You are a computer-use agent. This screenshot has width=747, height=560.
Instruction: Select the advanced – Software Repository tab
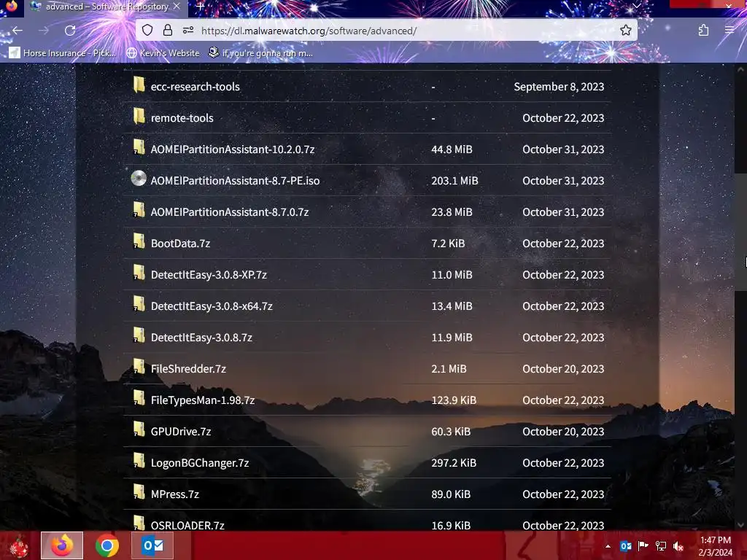[x=106, y=7]
